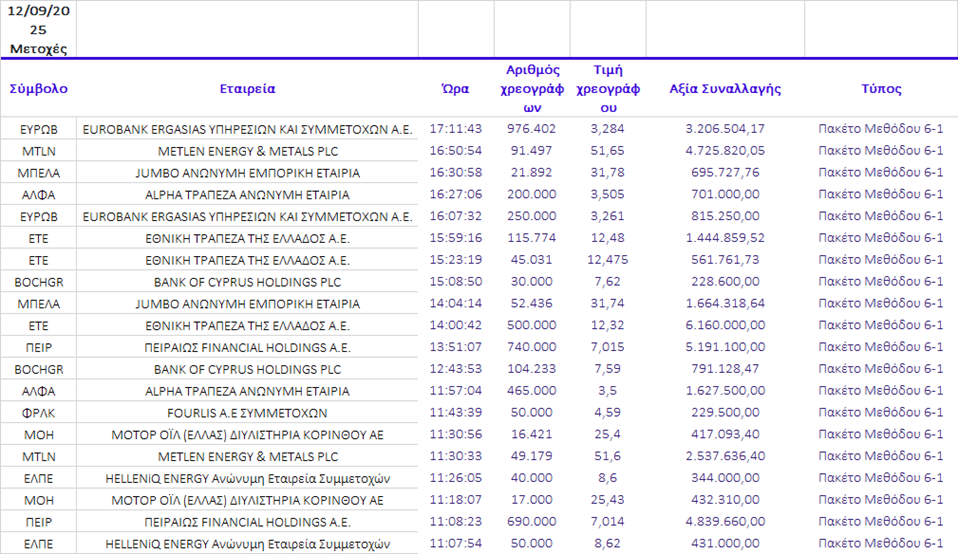Screen dimensions: 958x554
Task: Click the Σύμβολο column header
Action: pos(38,88)
